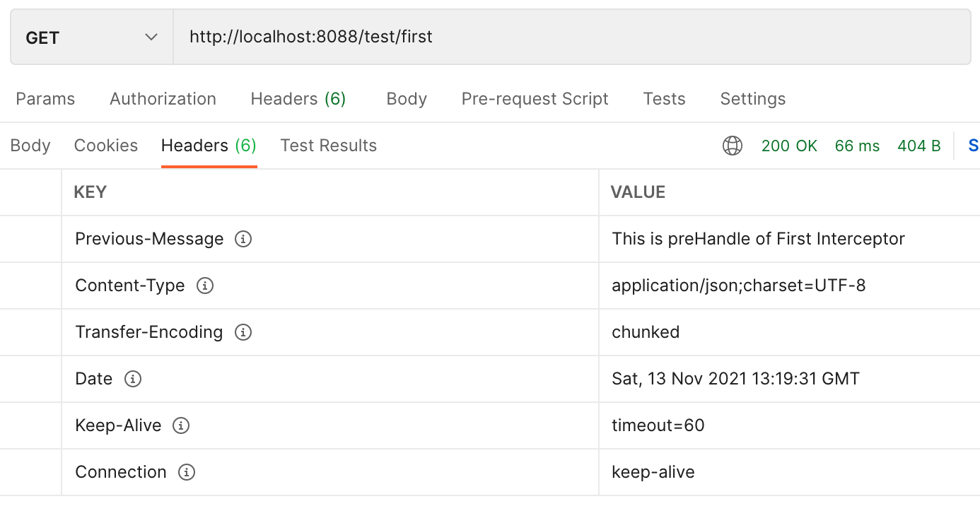Click info icon next to Previous-Message
Screen dimensions: 980x523
click(x=243, y=239)
